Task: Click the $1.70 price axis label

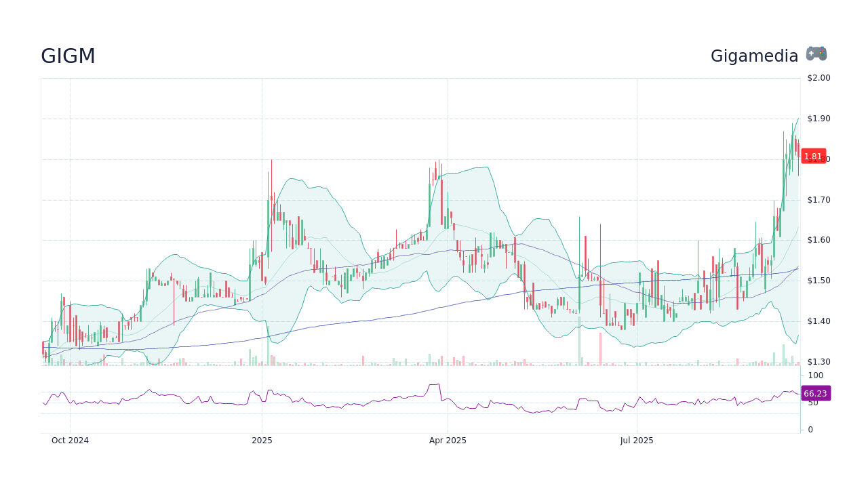Action: pyautogui.click(x=818, y=200)
